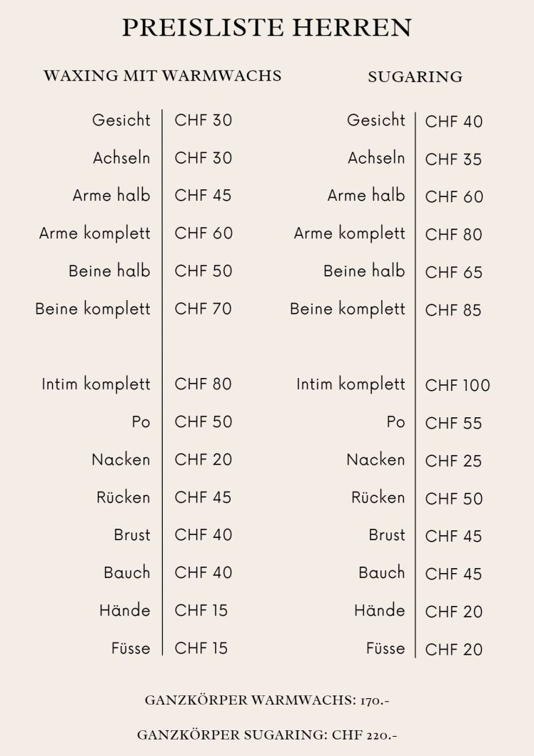Image resolution: width=534 pixels, height=756 pixels.
Task: Select Füsse in the Sugaring column
Action: coord(385,649)
